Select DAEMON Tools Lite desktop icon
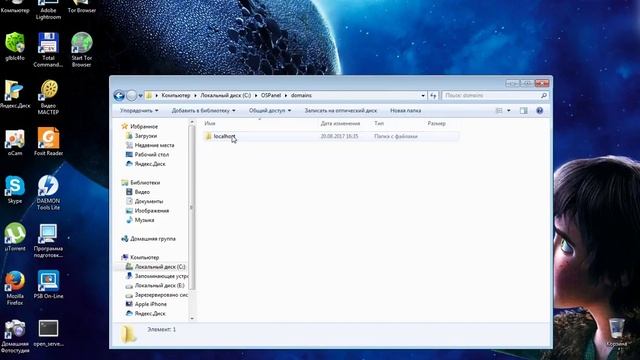 click(x=48, y=193)
